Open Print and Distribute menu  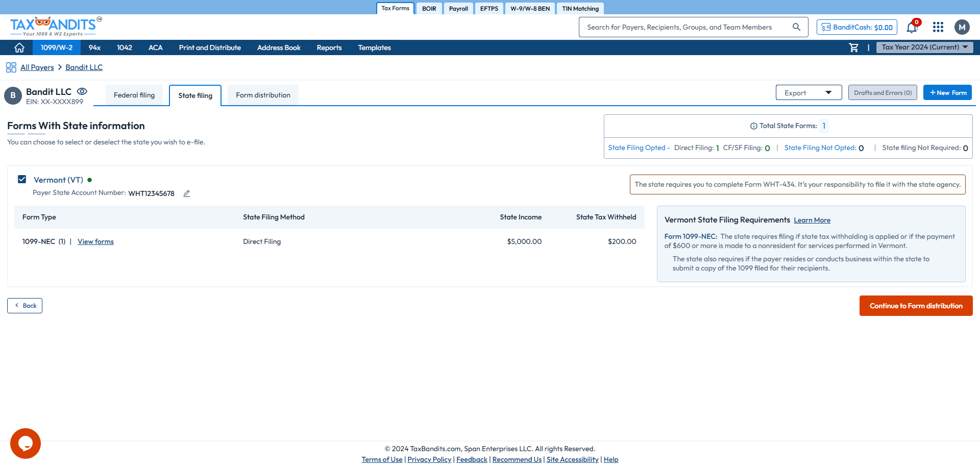[210, 47]
